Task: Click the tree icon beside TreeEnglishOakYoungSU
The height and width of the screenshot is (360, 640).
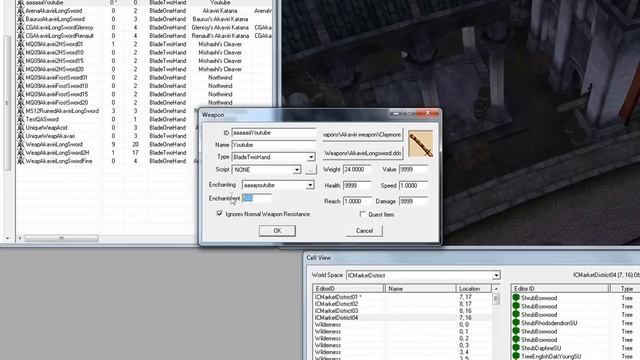Action: (x=516, y=356)
